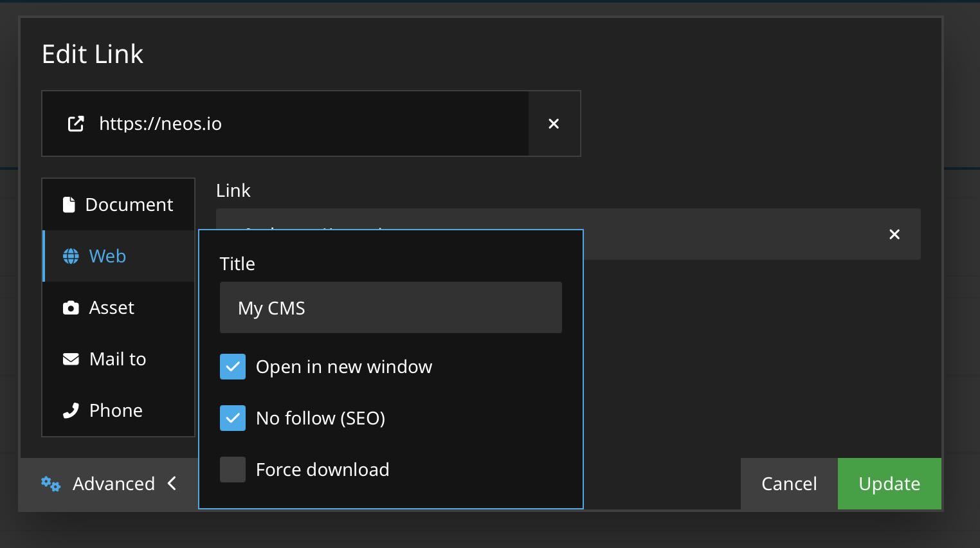Image resolution: width=980 pixels, height=548 pixels.
Task: Switch to the Asset tab
Action: point(111,307)
